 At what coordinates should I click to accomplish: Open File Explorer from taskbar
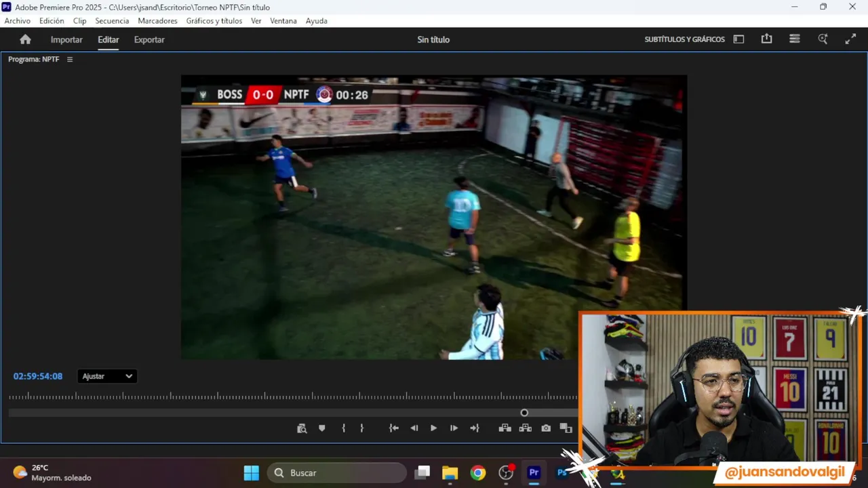coord(450,472)
